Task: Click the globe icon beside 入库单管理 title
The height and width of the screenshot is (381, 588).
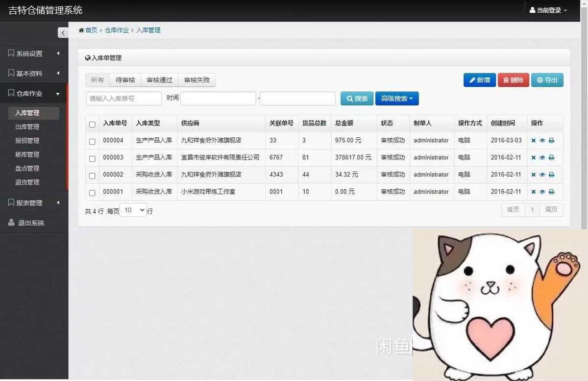Action: click(88, 58)
